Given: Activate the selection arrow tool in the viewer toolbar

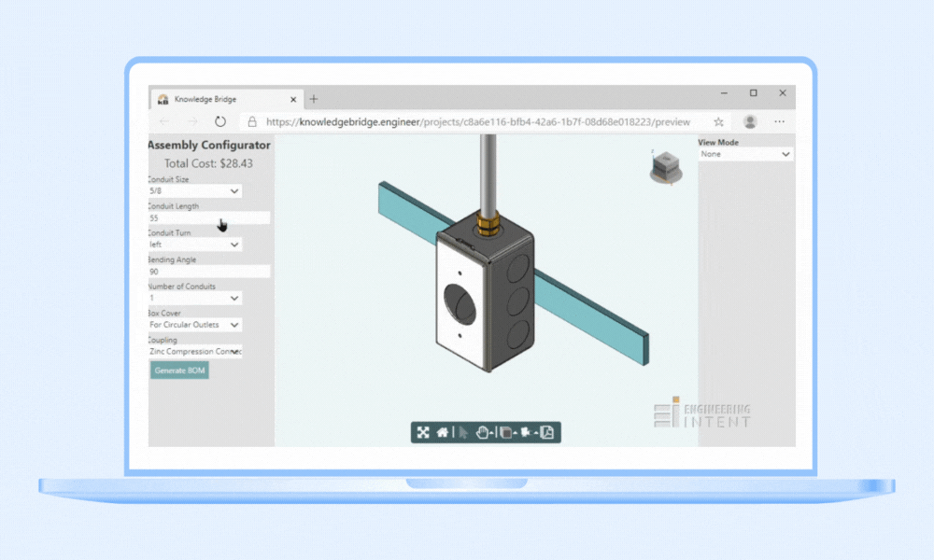Looking at the screenshot, I should click(x=462, y=432).
